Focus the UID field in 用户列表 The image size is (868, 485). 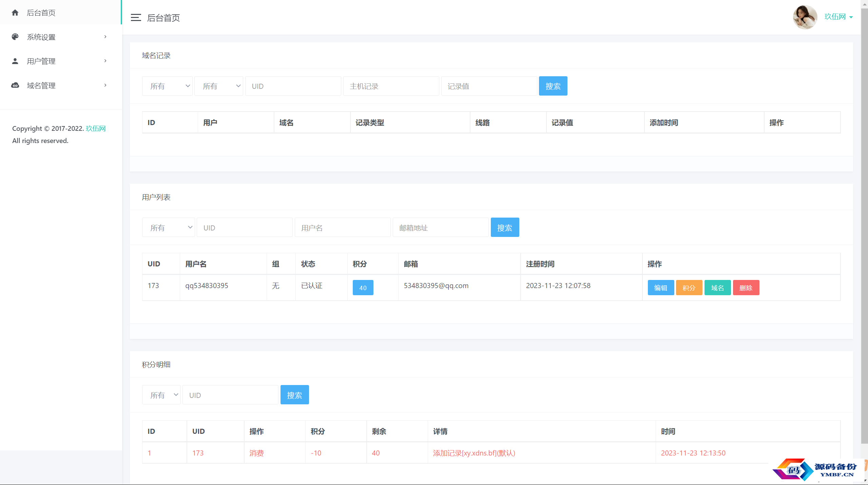tap(245, 227)
